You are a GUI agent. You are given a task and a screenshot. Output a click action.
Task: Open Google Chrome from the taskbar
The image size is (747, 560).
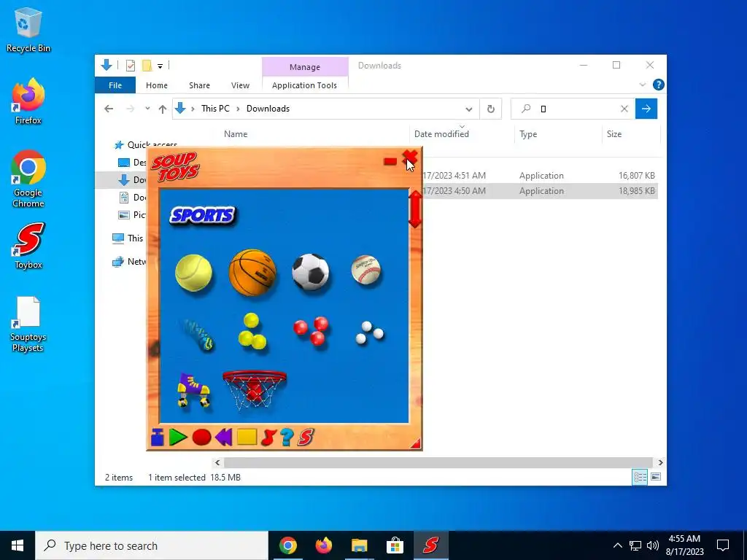tap(287, 545)
